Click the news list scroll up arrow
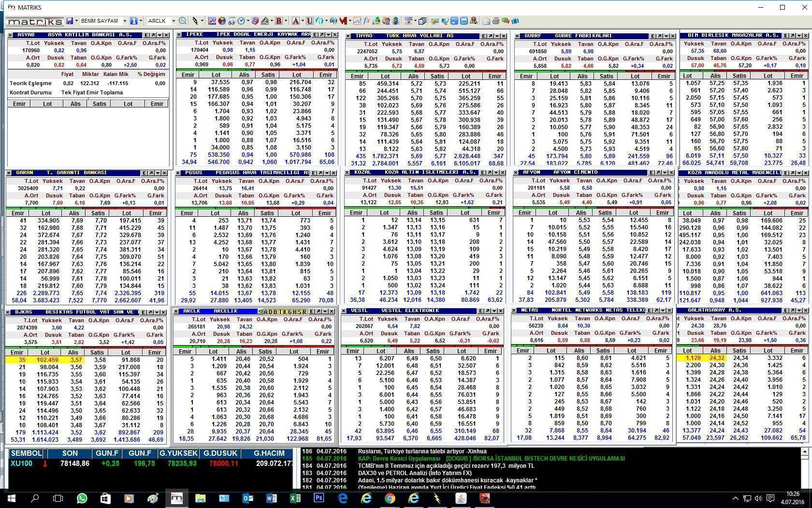The image size is (812, 508). click(805, 451)
